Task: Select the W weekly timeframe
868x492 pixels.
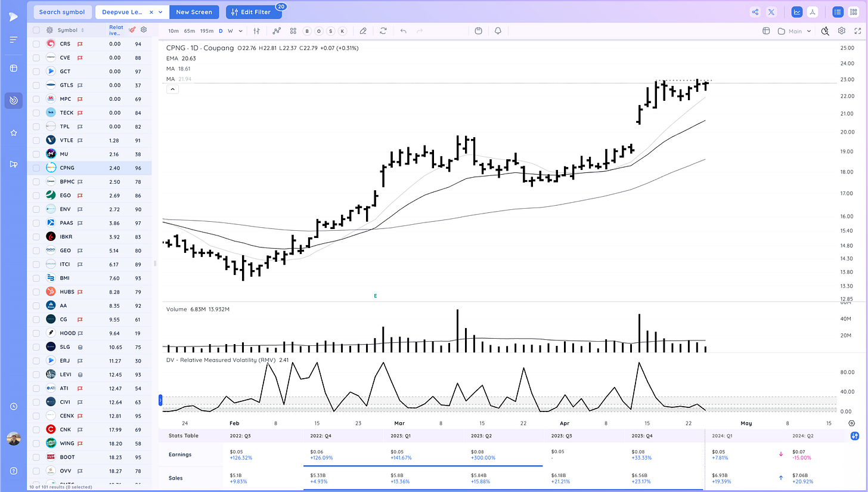Action: point(230,31)
